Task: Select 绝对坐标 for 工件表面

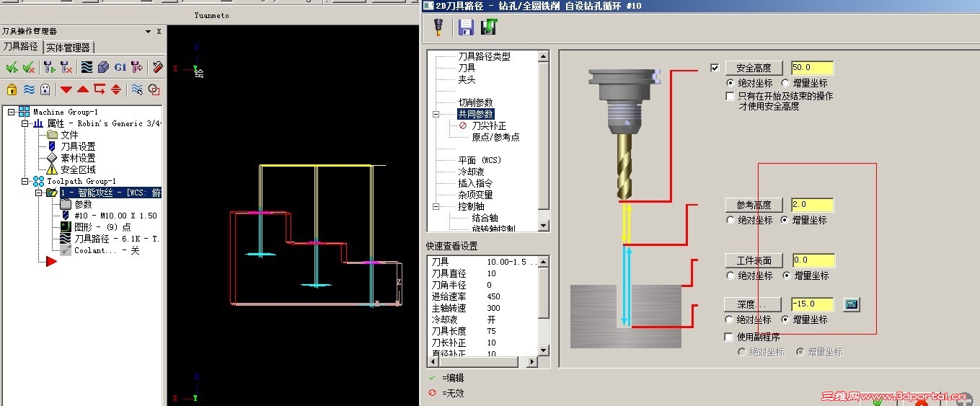Action: point(730,275)
